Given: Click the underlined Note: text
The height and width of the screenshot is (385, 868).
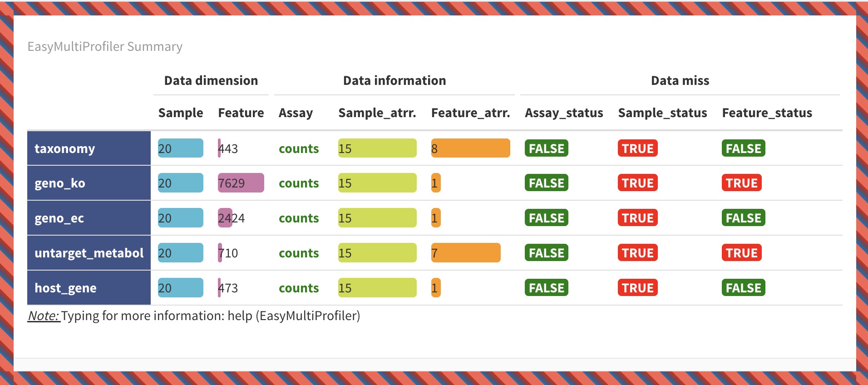Looking at the screenshot, I should coord(44,316).
